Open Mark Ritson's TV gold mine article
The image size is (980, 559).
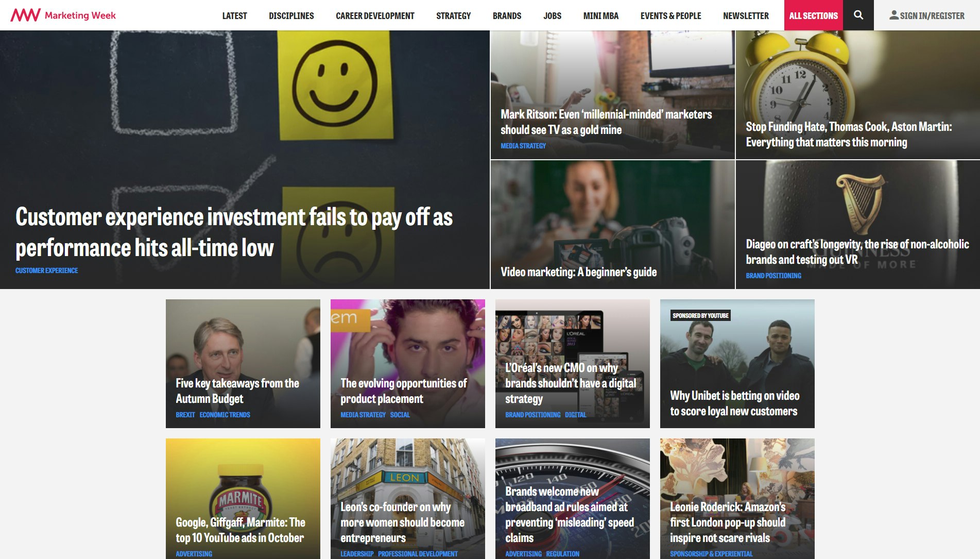coord(606,122)
